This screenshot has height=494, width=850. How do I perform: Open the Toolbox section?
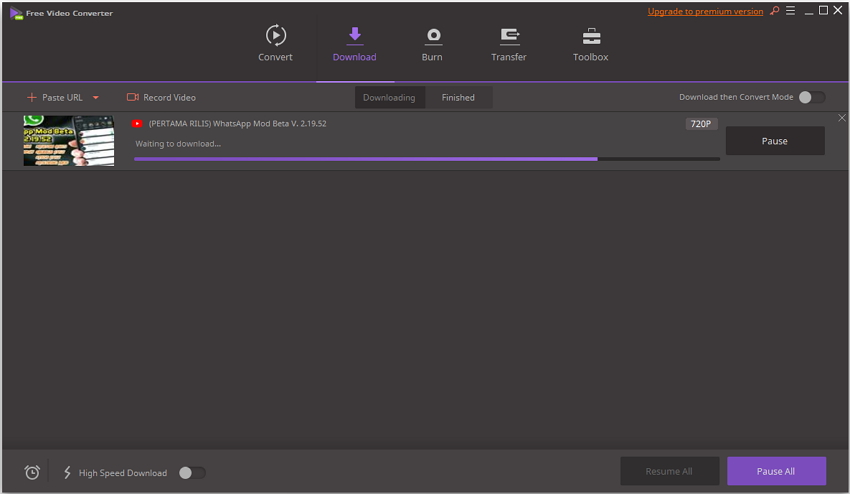coord(590,43)
